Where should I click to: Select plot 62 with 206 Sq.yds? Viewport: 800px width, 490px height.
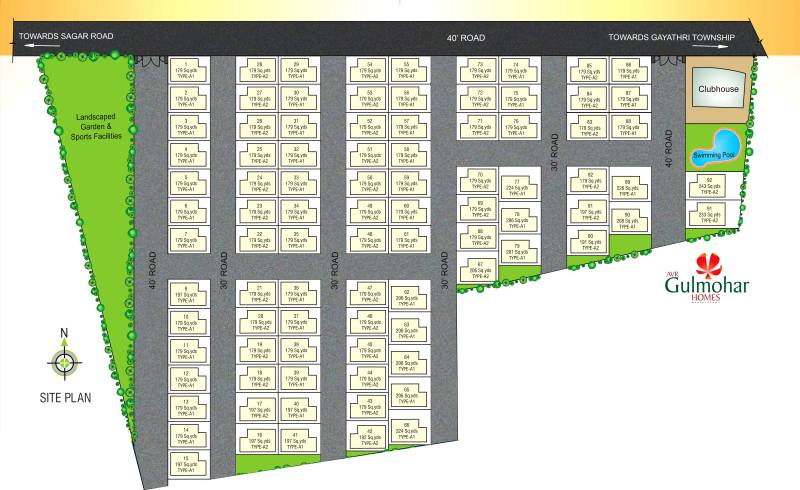tap(407, 297)
